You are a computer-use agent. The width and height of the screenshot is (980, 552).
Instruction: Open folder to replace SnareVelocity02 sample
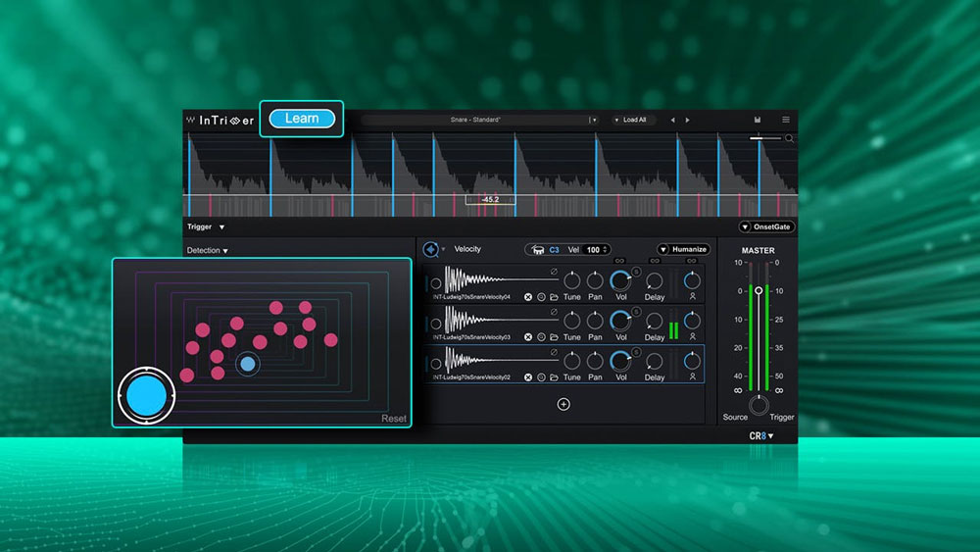[x=554, y=376]
